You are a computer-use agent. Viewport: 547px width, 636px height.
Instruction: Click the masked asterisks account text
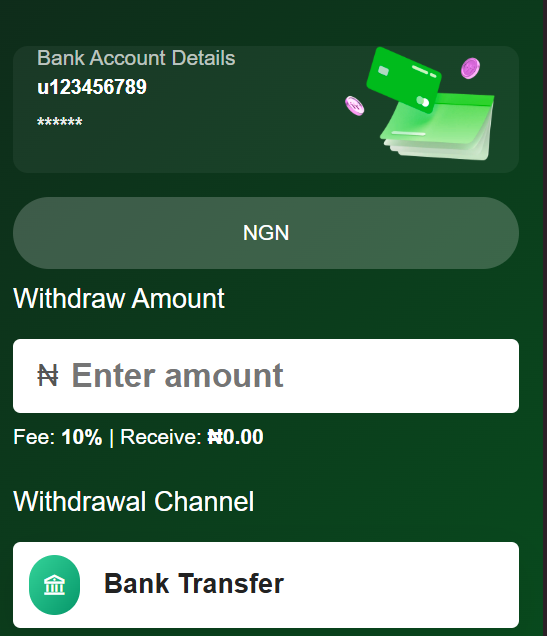(60, 121)
